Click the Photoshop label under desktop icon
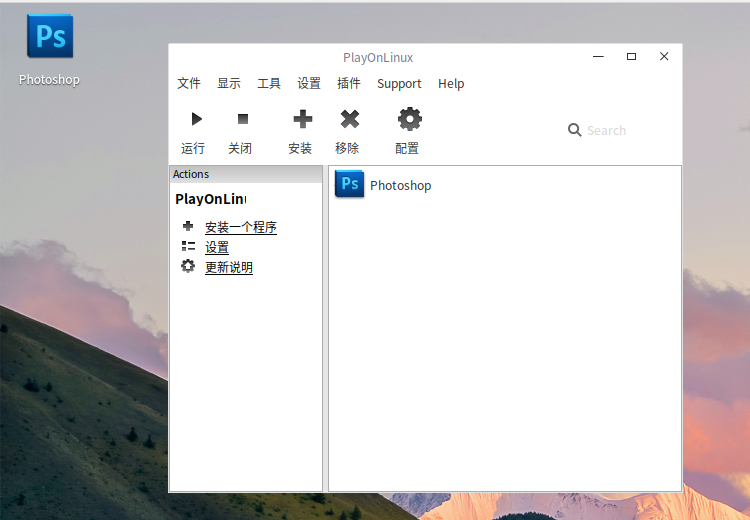Viewport: 750px width, 520px height. [x=49, y=79]
